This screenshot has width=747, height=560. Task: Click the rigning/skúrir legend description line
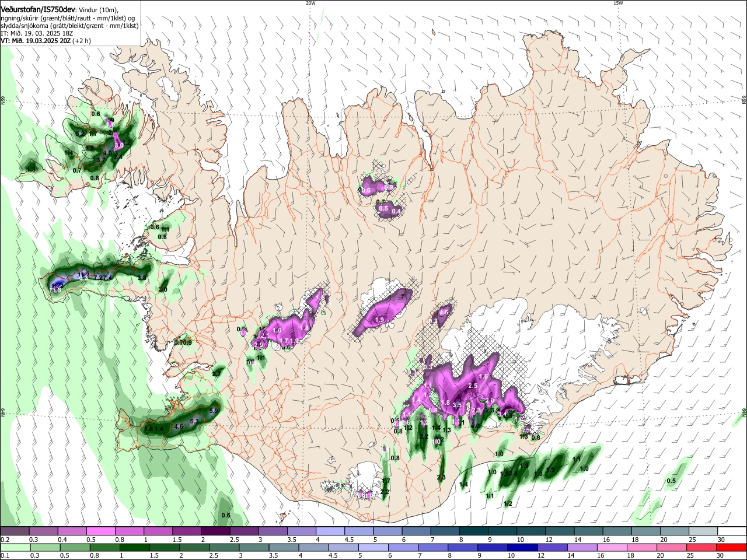pos(68,18)
